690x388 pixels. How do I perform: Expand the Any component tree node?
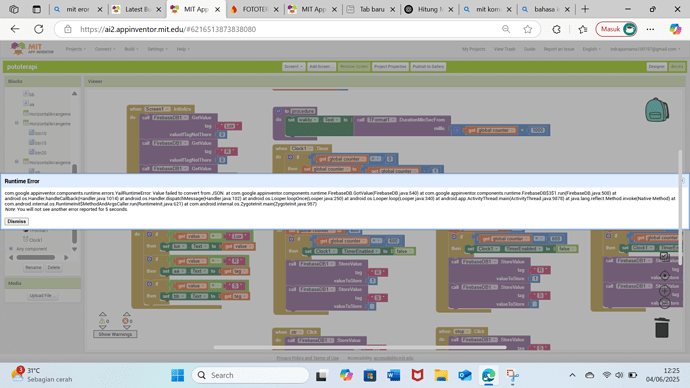11,249
